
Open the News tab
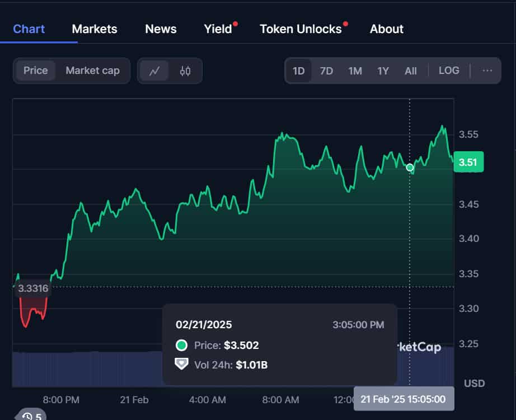click(x=161, y=29)
